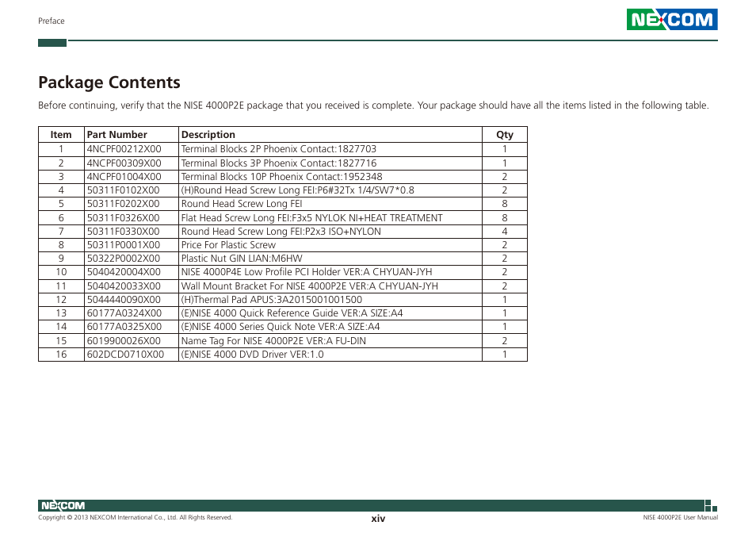Click the "(H)Thermal Pad APUS:3A2015001001500" description
The width and height of the screenshot is (756, 533).
[272, 300]
